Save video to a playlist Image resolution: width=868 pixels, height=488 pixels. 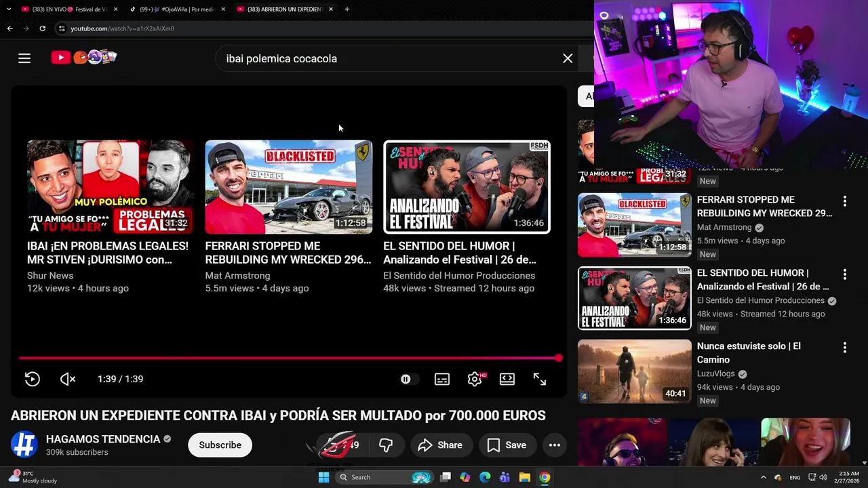[507, 445]
